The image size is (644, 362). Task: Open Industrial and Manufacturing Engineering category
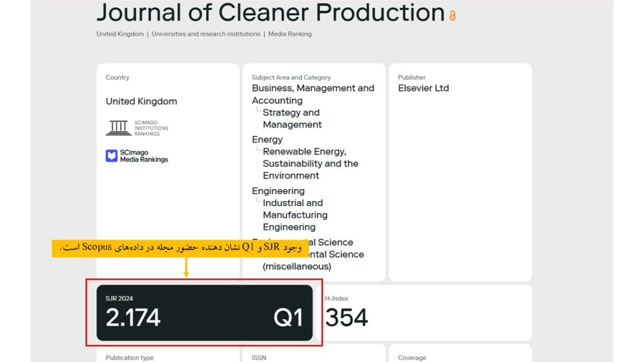(x=295, y=215)
